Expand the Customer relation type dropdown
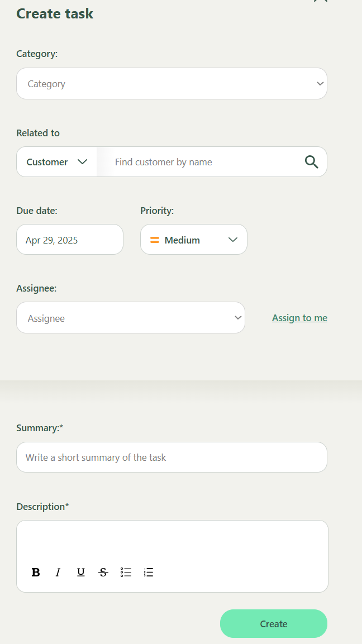 point(57,162)
